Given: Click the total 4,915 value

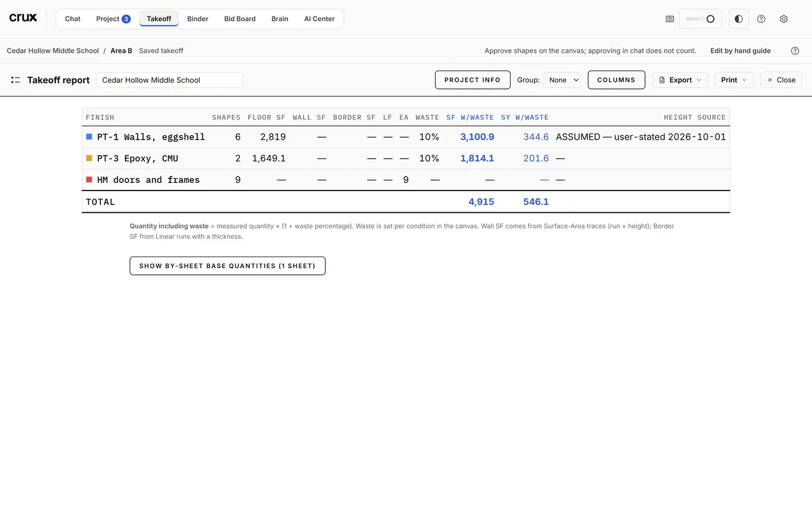Looking at the screenshot, I should (x=481, y=202).
